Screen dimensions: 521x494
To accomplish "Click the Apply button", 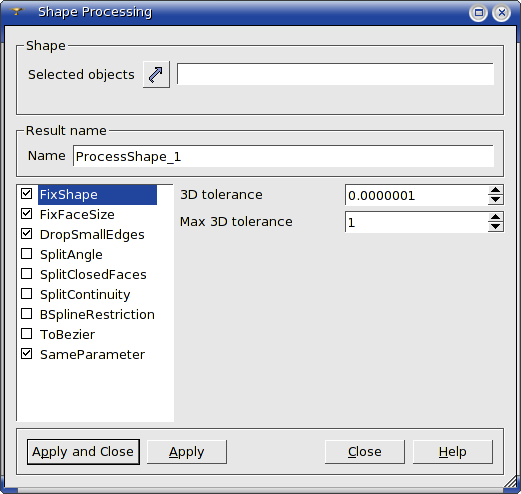I will tap(187, 452).
